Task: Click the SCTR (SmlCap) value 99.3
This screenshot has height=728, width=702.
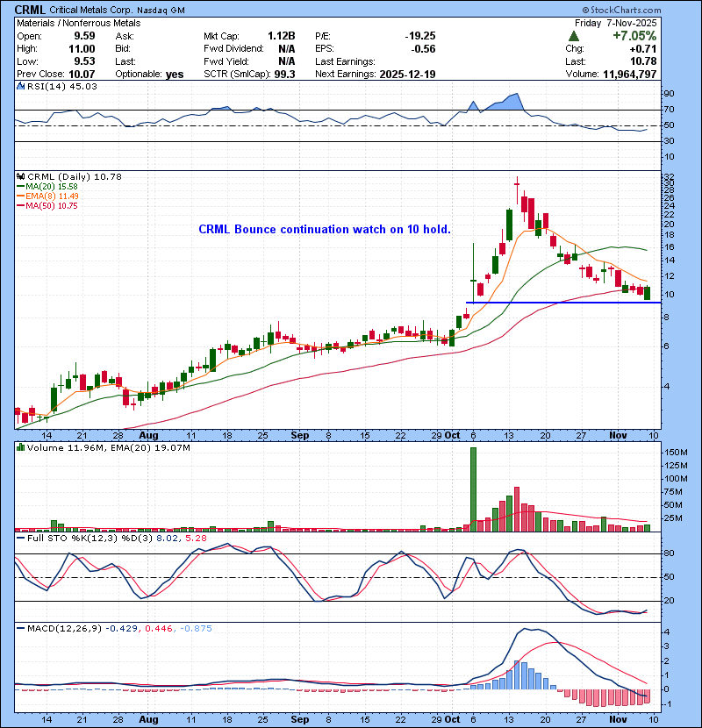Action: pyautogui.click(x=284, y=74)
